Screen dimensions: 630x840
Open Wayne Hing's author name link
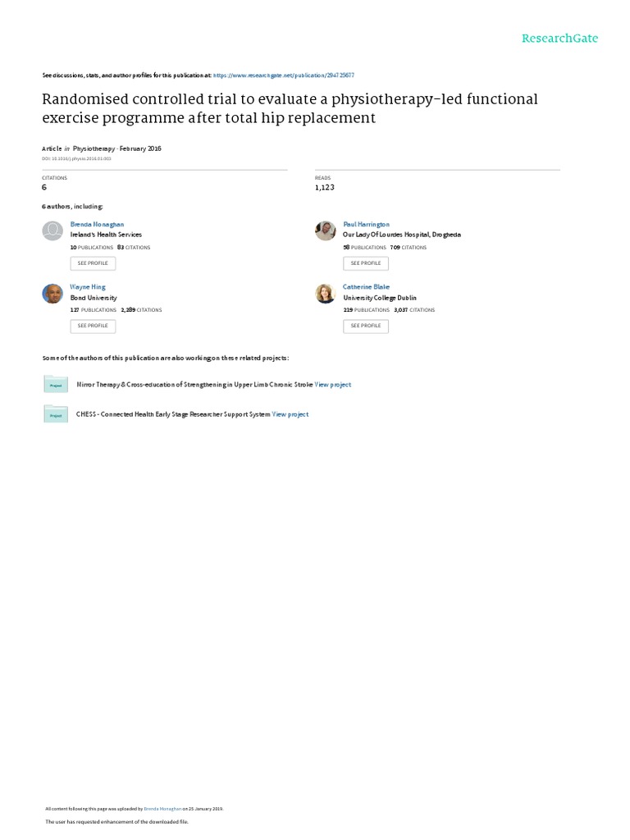click(x=87, y=287)
